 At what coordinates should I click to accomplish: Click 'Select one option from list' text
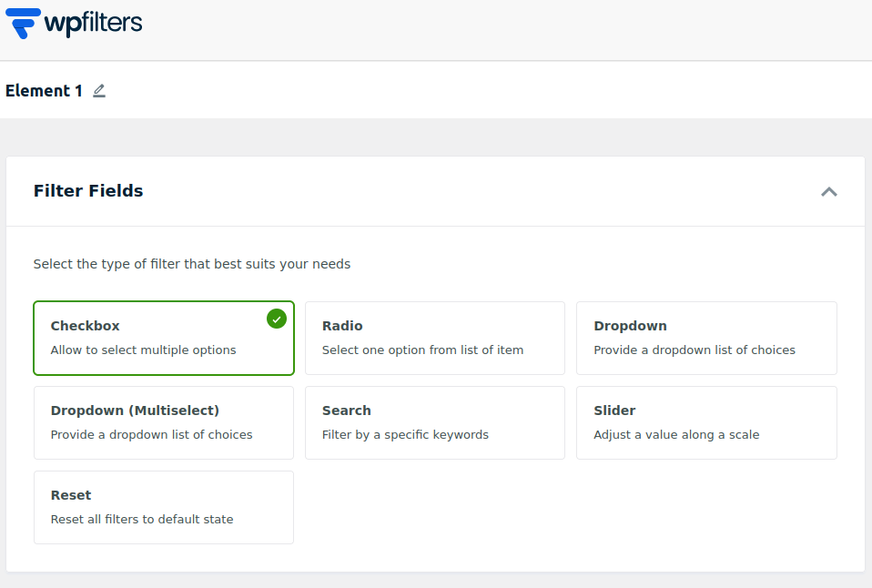pyautogui.click(x=422, y=350)
